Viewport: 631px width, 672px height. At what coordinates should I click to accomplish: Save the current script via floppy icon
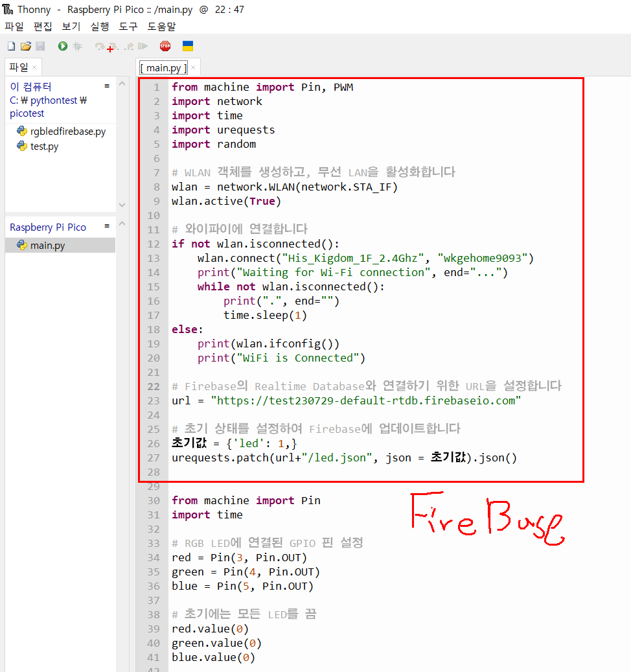pyautogui.click(x=40, y=46)
